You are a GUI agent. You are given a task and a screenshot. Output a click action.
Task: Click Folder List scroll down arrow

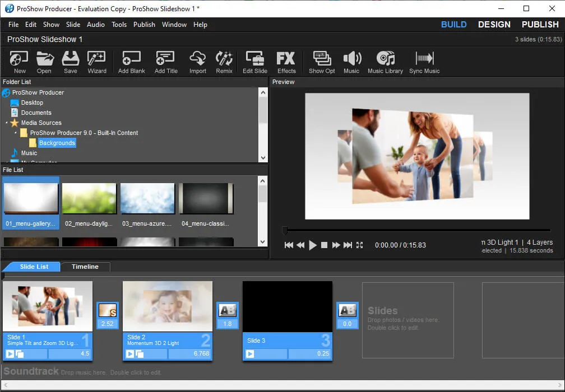[x=263, y=158]
